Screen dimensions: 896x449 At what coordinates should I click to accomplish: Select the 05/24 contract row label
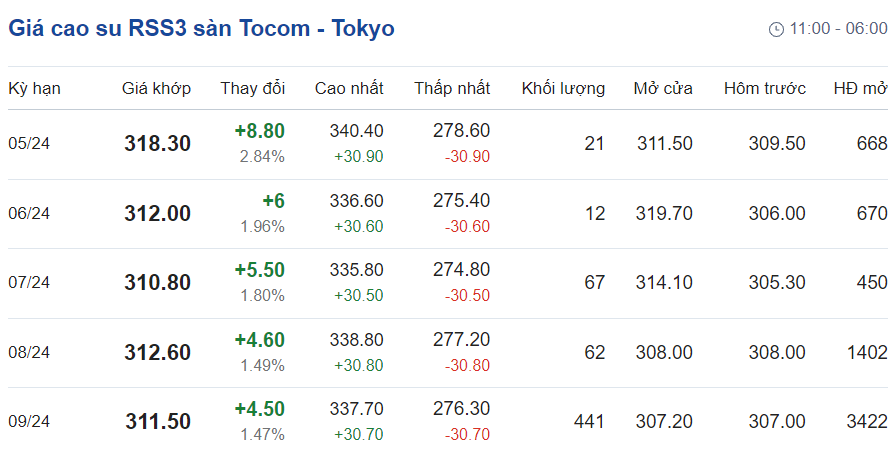point(29,144)
